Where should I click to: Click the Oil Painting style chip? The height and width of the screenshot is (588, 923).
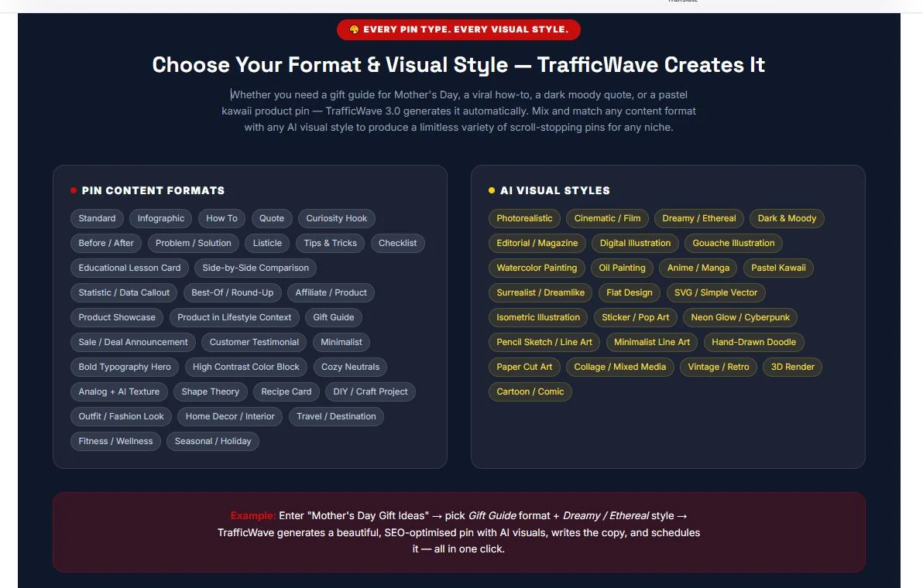[623, 268]
